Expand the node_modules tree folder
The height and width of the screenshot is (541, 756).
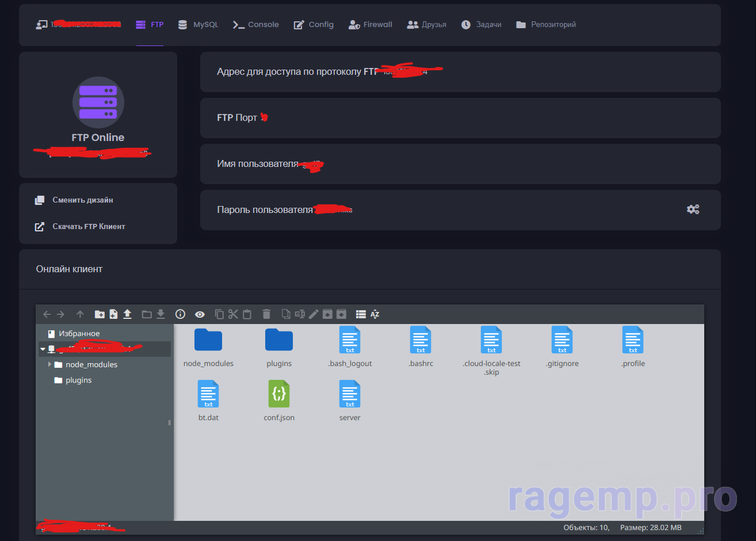click(x=49, y=364)
